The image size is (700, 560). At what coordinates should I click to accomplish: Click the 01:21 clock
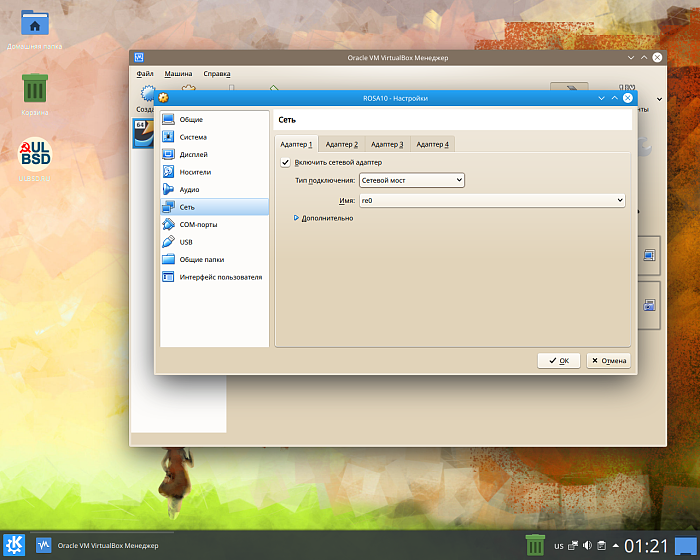tap(646, 546)
